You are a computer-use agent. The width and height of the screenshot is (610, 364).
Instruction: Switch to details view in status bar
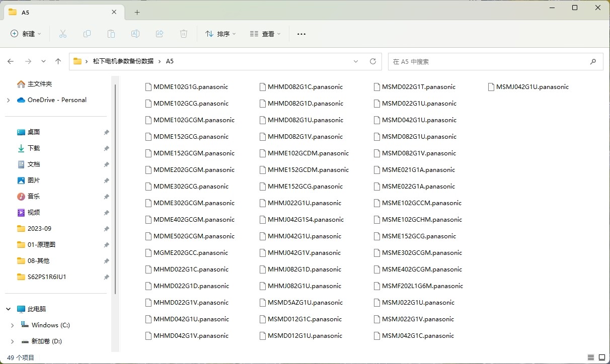(591, 358)
